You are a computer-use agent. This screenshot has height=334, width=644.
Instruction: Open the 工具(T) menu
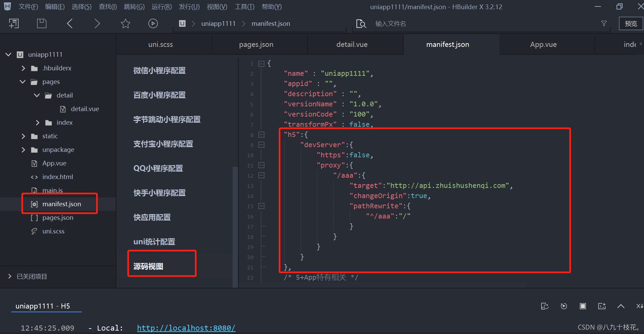pyautogui.click(x=244, y=7)
